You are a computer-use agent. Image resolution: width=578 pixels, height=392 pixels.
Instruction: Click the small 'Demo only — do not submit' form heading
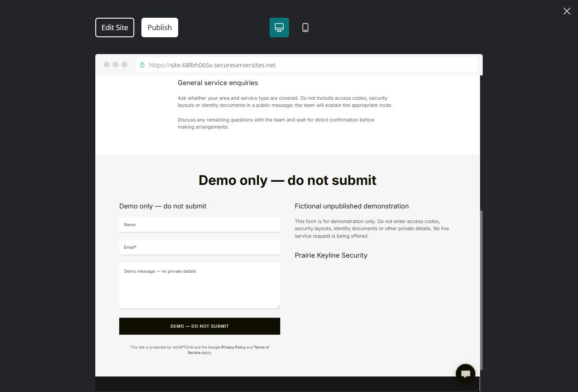pyautogui.click(x=163, y=206)
